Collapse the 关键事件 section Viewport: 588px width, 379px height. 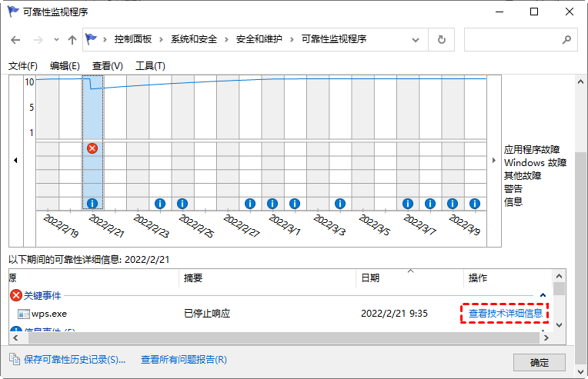point(543,294)
